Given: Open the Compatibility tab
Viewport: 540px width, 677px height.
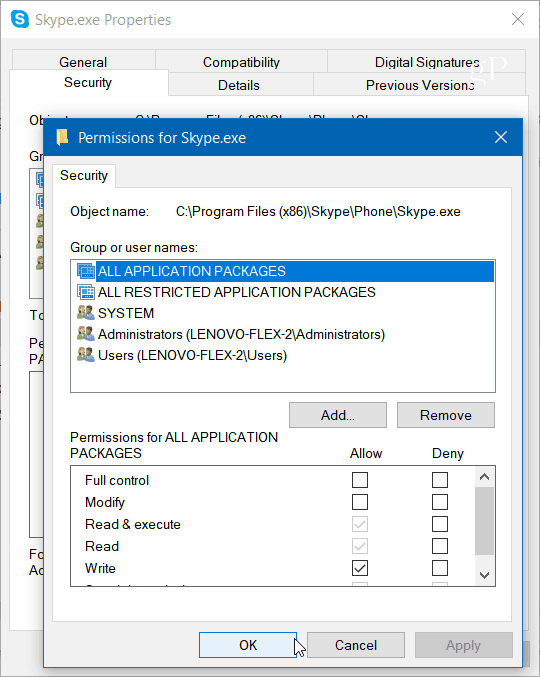Looking at the screenshot, I should point(241,62).
